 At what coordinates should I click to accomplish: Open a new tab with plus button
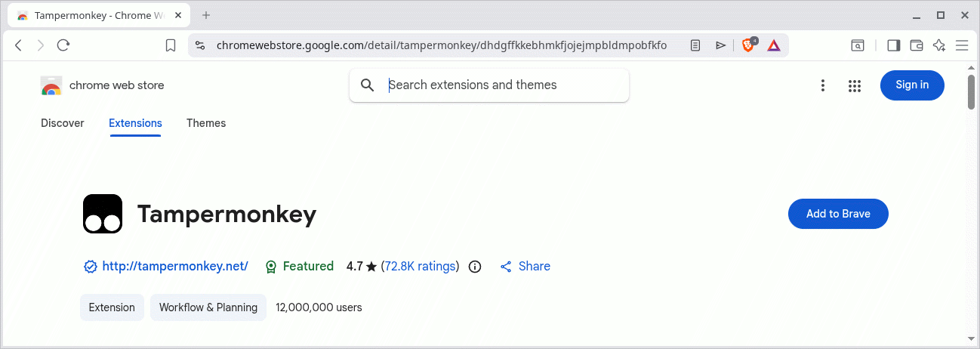pos(206,15)
